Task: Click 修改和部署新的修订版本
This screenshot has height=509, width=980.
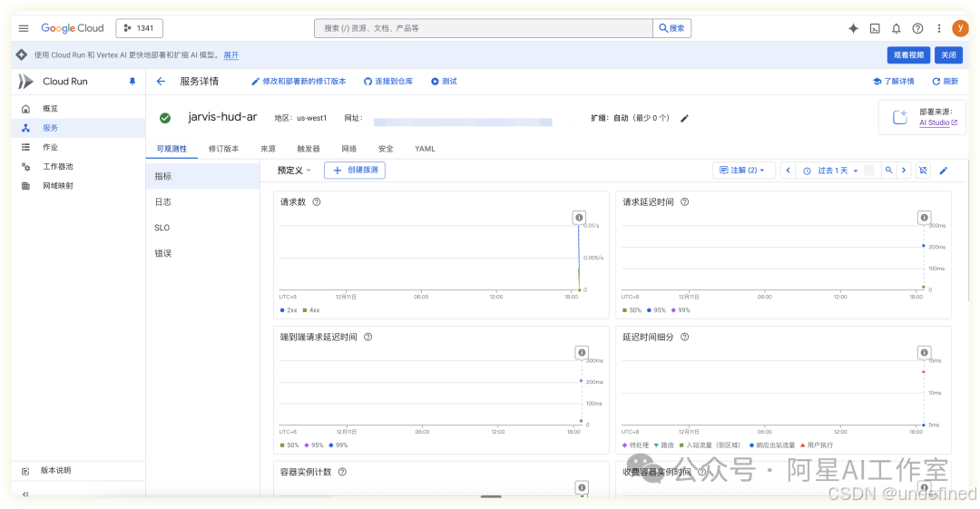Action: (x=299, y=82)
